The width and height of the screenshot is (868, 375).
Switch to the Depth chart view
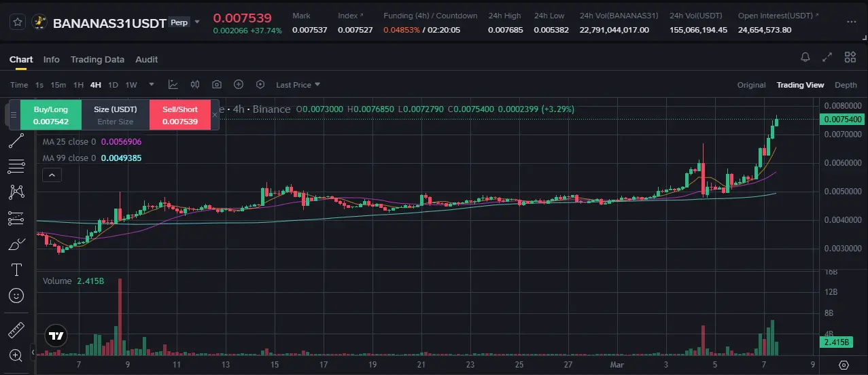pyautogui.click(x=846, y=85)
